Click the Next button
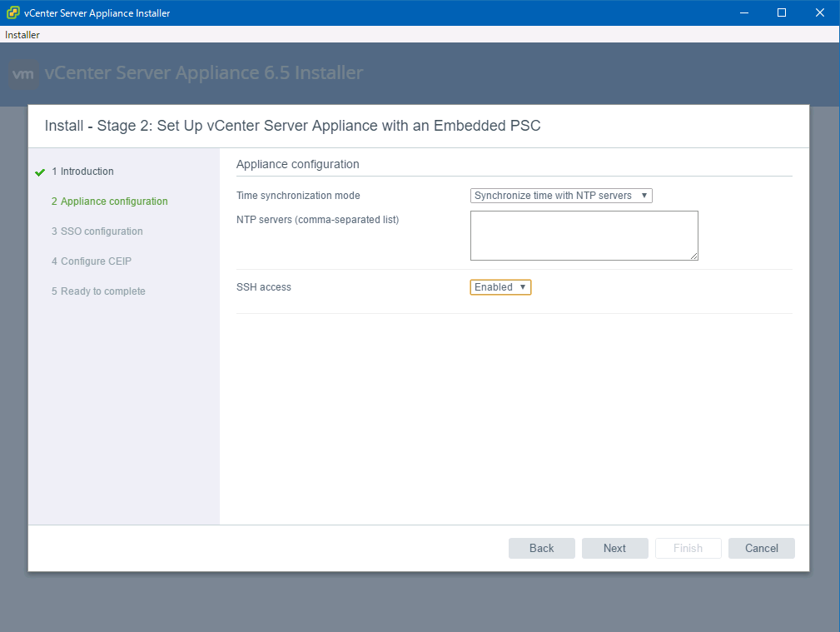The height and width of the screenshot is (632, 840). [615, 549]
